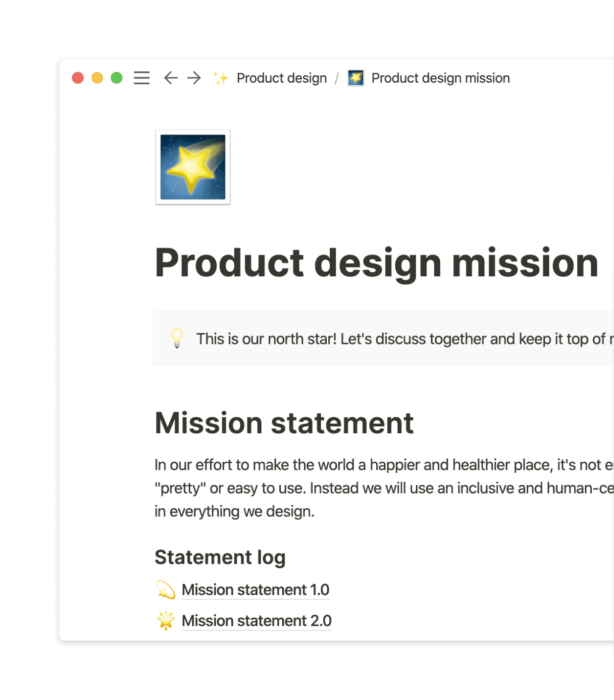Click the Statement log subheading
The image size is (614, 700).
[x=220, y=557]
